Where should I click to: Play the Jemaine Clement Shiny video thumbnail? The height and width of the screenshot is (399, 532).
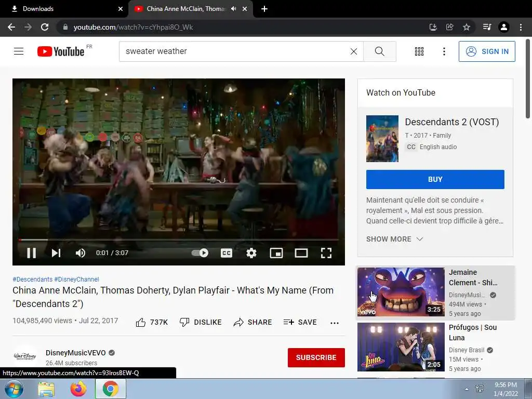(x=401, y=292)
